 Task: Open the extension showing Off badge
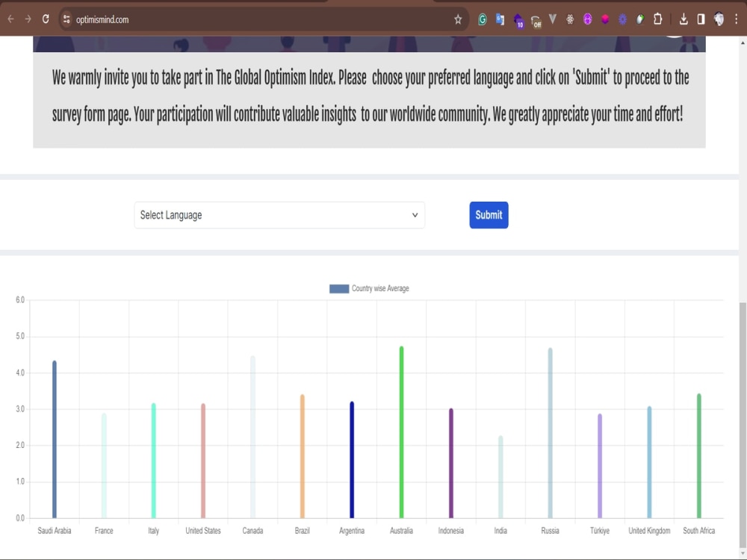coord(536,21)
